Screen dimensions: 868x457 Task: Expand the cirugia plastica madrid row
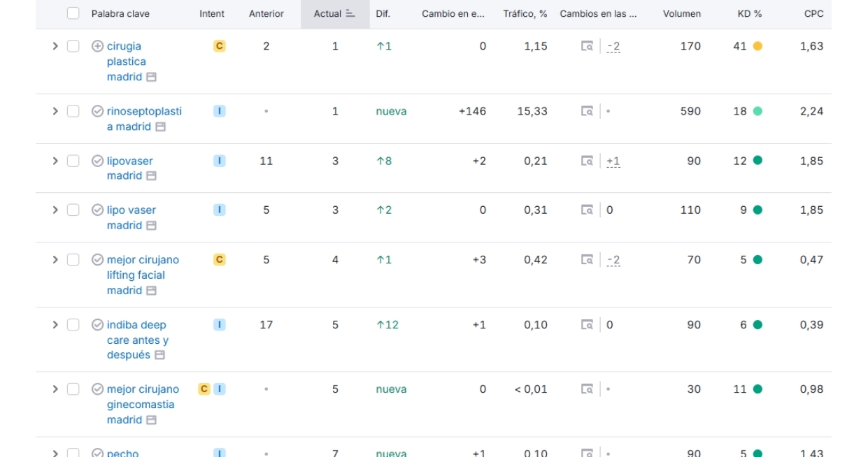pyautogui.click(x=55, y=46)
